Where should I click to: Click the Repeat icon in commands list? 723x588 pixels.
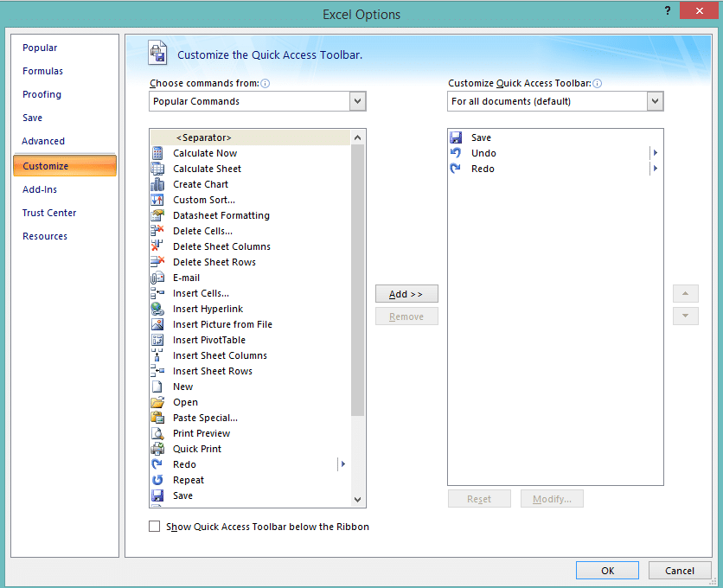point(157,480)
